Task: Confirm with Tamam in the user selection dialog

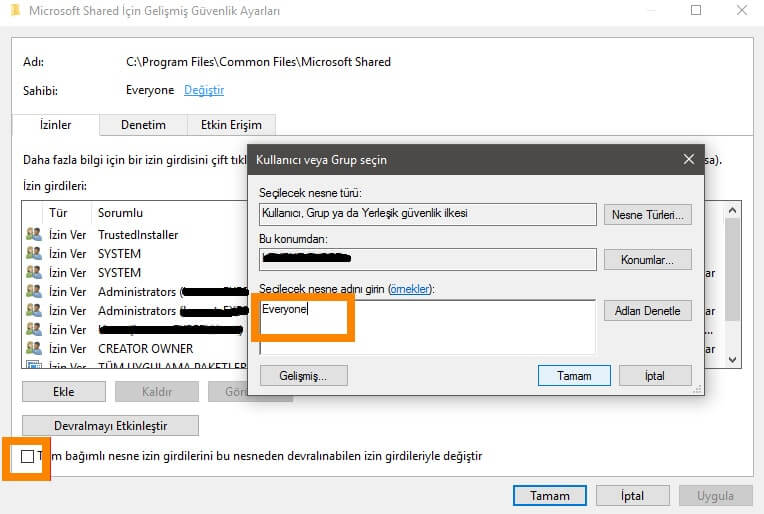Action: tap(574, 376)
